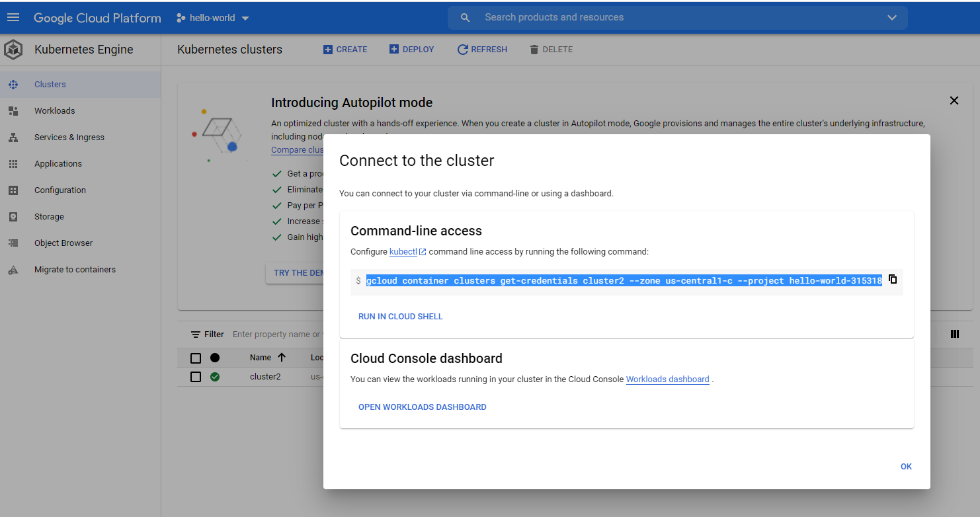The width and height of the screenshot is (980, 517).
Task: Open the hello-world project selector dropdown
Action: [212, 19]
